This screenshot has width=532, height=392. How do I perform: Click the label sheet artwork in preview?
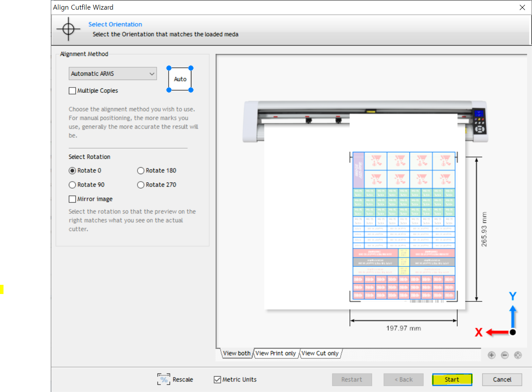pyautogui.click(x=403, y=226)
